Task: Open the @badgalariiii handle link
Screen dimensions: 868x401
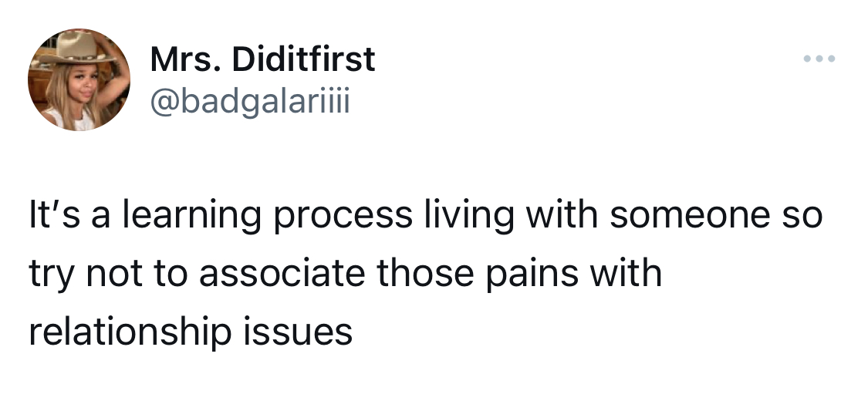Action: coord(250,102)
